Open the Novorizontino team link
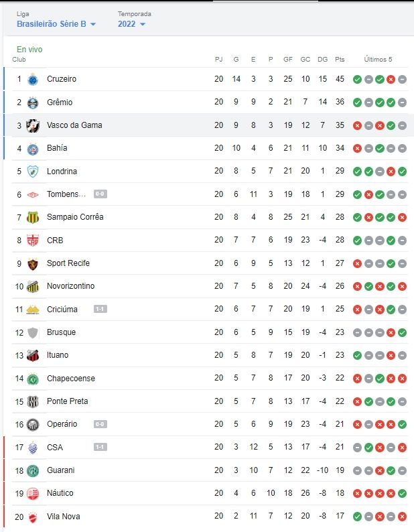The image size is (414, 532). [70, 286]
